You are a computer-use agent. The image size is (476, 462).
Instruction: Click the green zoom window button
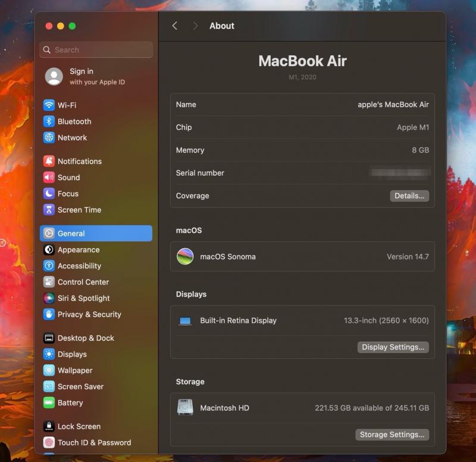(x=72, y=26)
